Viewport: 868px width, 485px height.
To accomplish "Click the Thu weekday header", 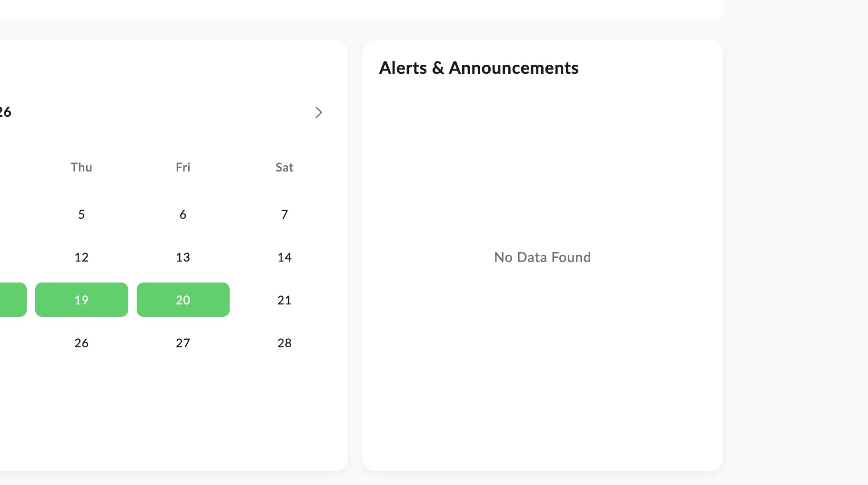I will (x=81, y=167).
